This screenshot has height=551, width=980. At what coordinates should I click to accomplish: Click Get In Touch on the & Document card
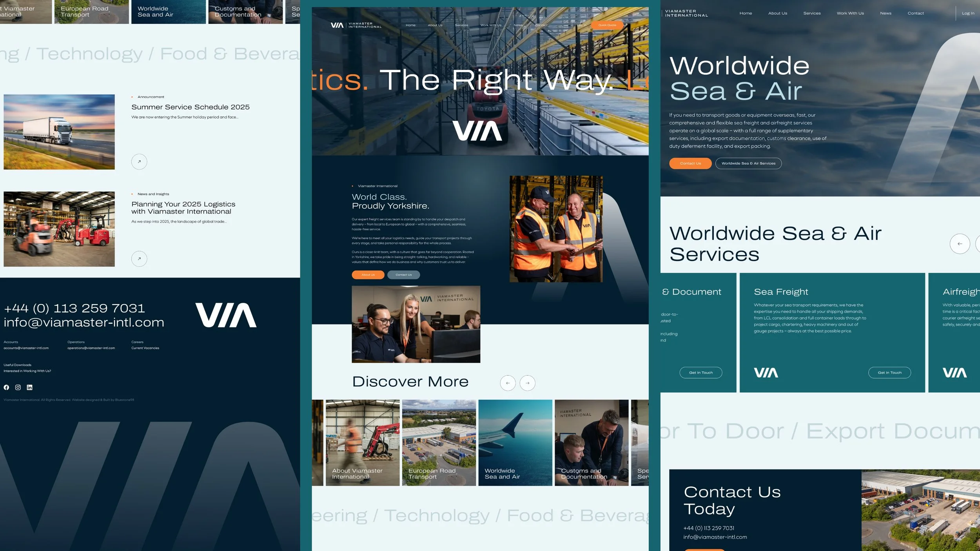pyautogui.click(x=701, y=373)
